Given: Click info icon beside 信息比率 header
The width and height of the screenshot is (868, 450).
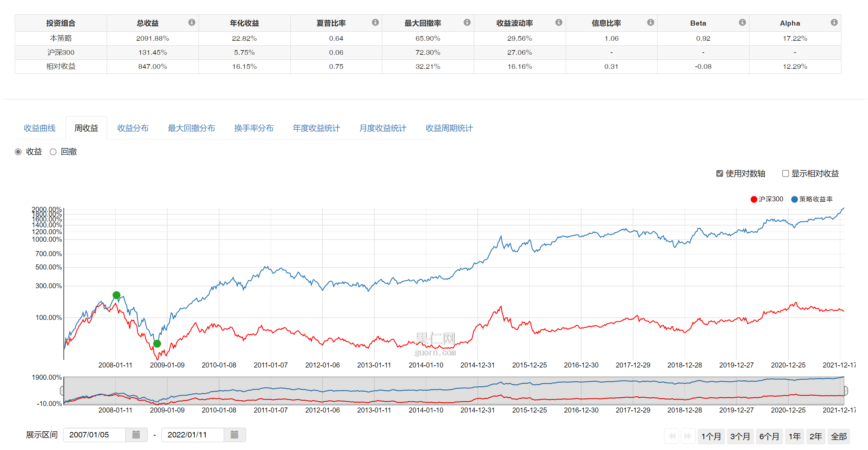Looking at the screenshot, I should (650, 22).
